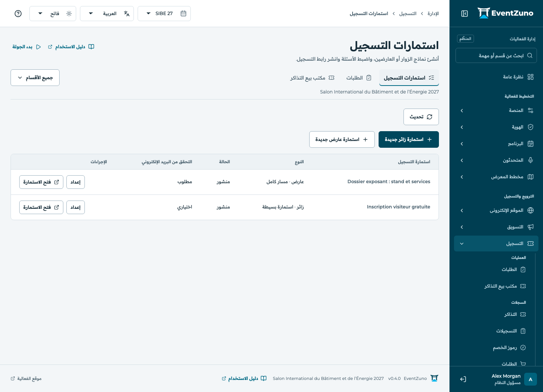543x392 pixels.
Task: Expand المنصة sidebar section
Action: pyautogui.click(x=496, y=110)
